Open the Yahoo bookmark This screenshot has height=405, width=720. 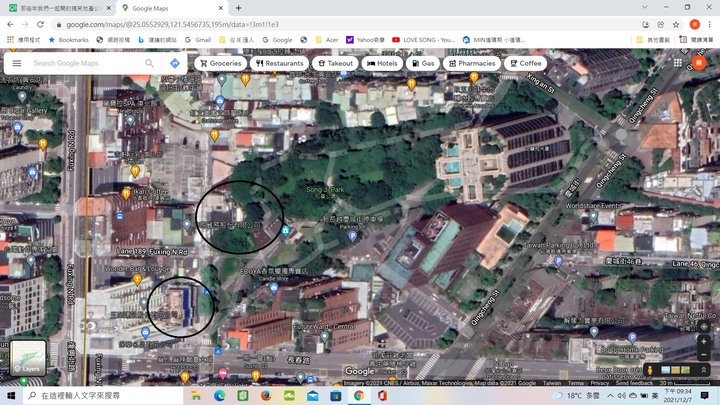[365, 40]
